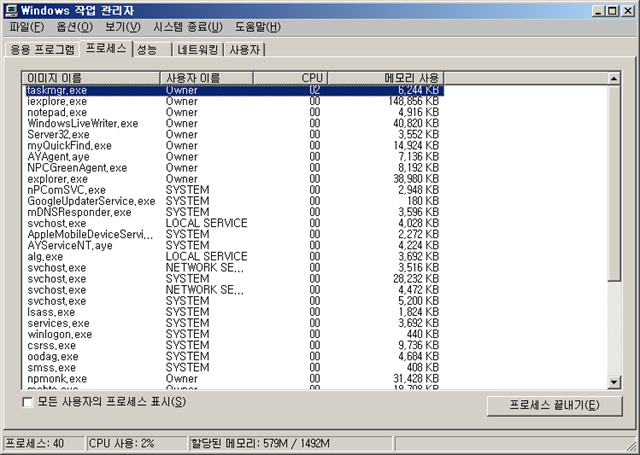Open the 보기(V) menu
The height and width of the screenshot is (455, 640).
pyautogui.click(x=123, y=27)
